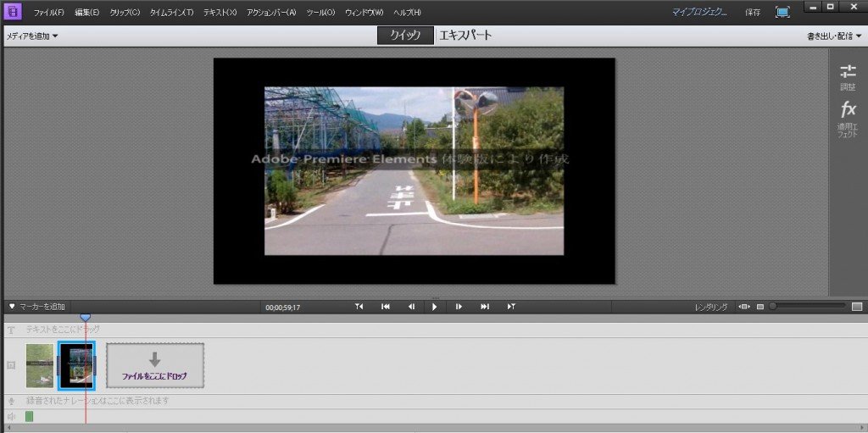Minimize the application window

(813, 7)
